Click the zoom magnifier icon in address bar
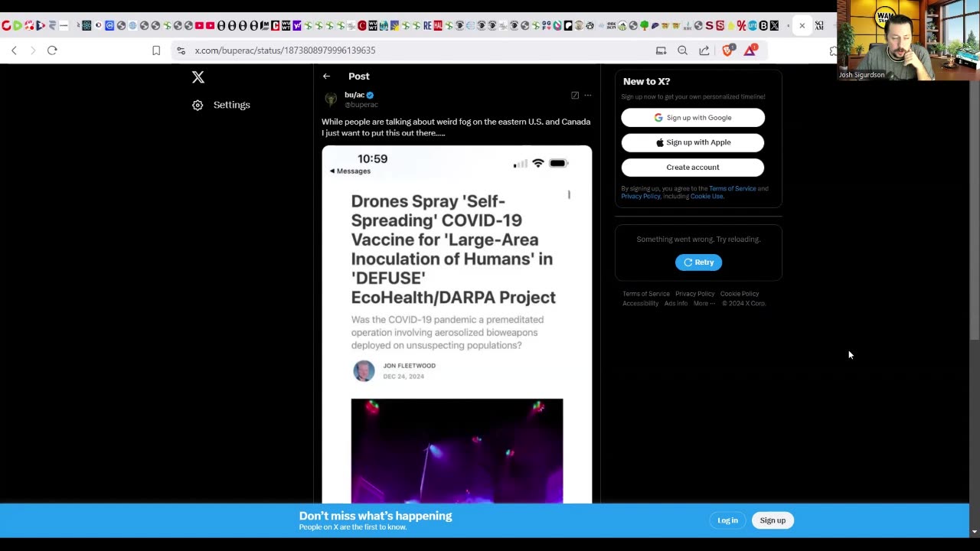The height and width of the screenshot is (551, 980). click(682, 51)
